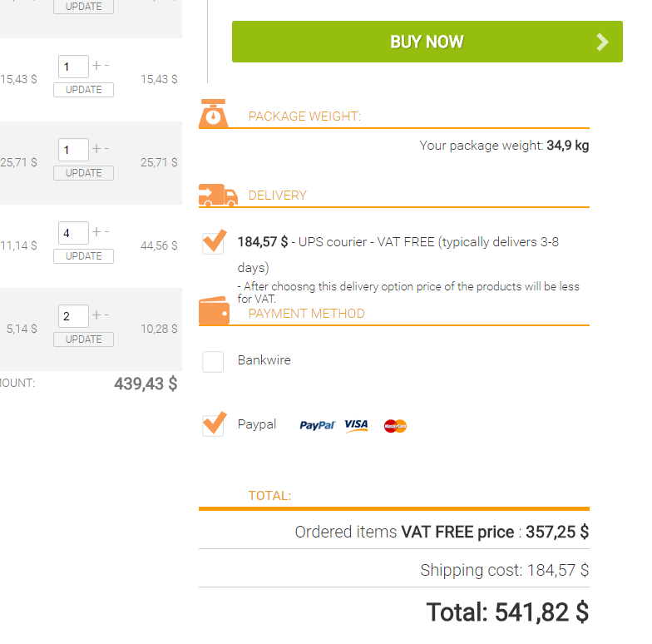This screenshot has width=652, height=644.
Task: Click the arrow on Buy Now button
Action: click(603, 42)
